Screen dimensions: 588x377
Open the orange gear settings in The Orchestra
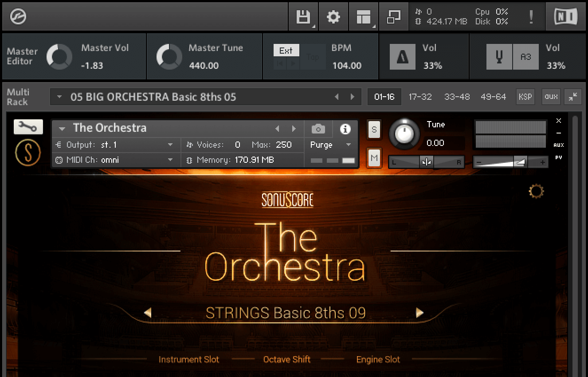[x=536, y=192]
